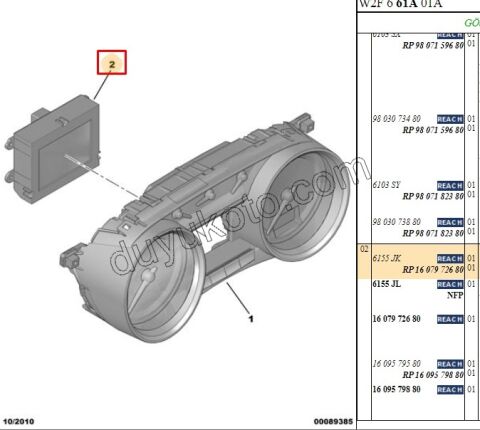Click the display unit drawing in the diagram
The image size is (480, 430).
53,150
